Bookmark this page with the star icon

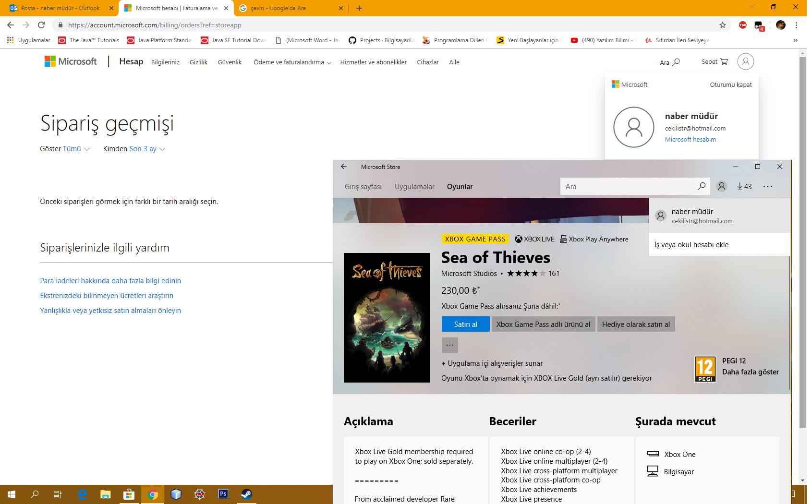tap(723, 25)
